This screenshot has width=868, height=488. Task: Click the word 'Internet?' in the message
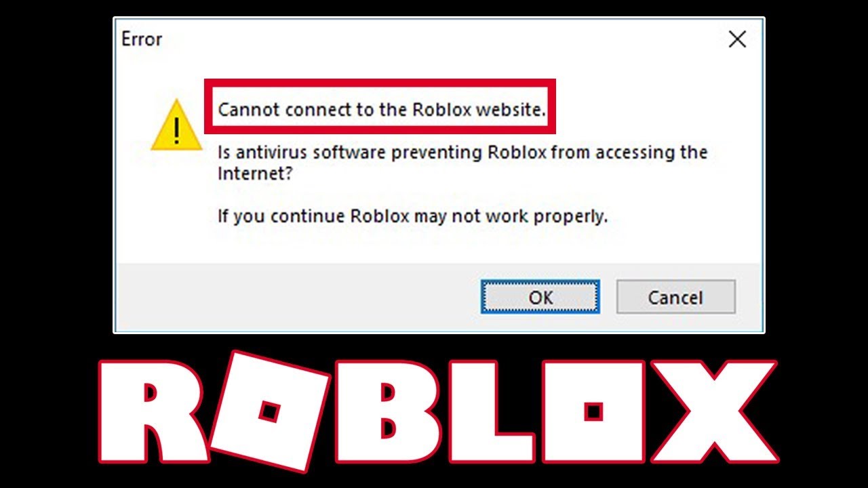tap(255, 174)
